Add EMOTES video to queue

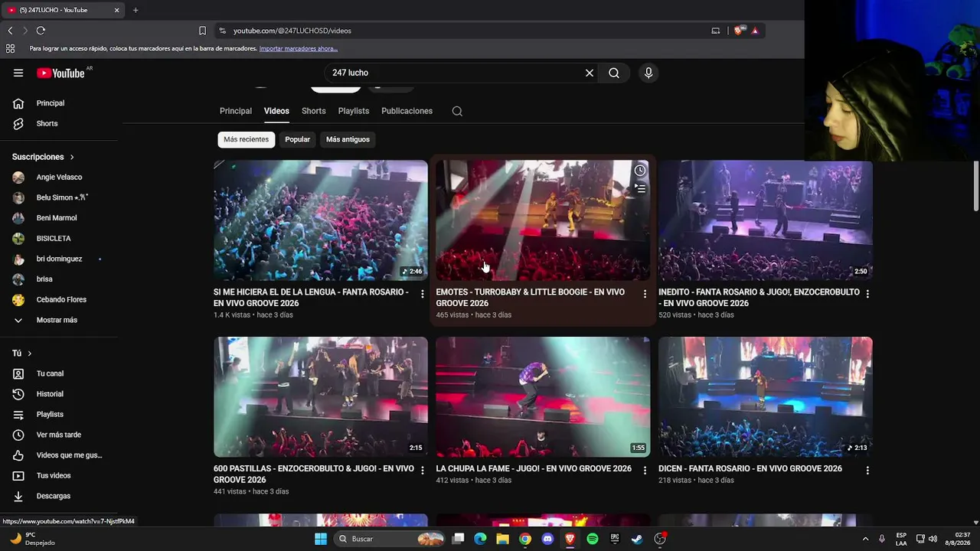640,187
